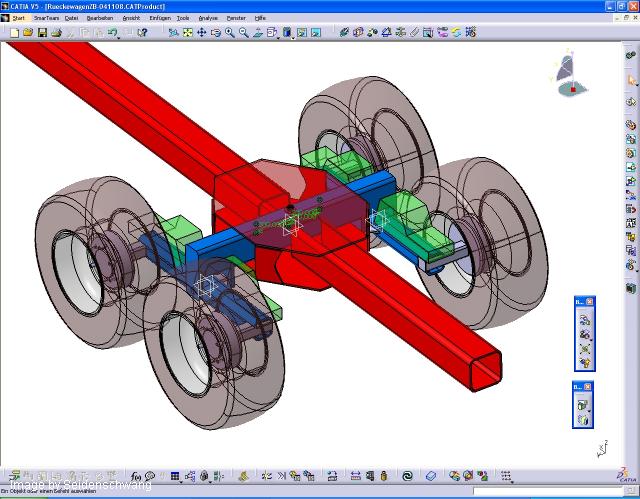The image size is (640, 499).
Task: Click the Open file folder icon
Action: pyautogui.click(x=28, y=33)
